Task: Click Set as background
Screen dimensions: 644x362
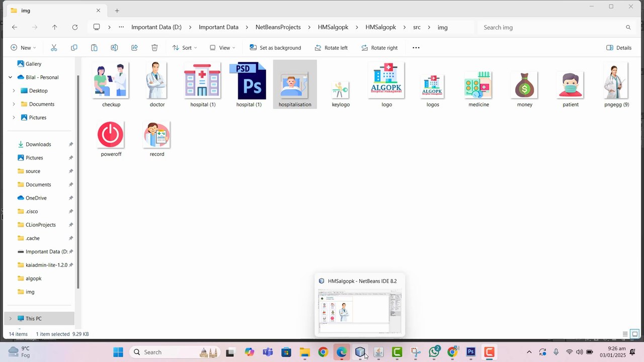Action: 275,48
